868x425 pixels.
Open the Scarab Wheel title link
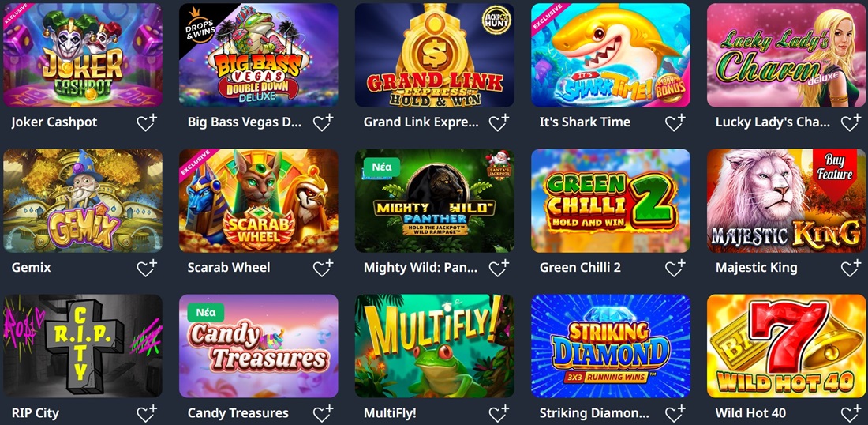229,268
